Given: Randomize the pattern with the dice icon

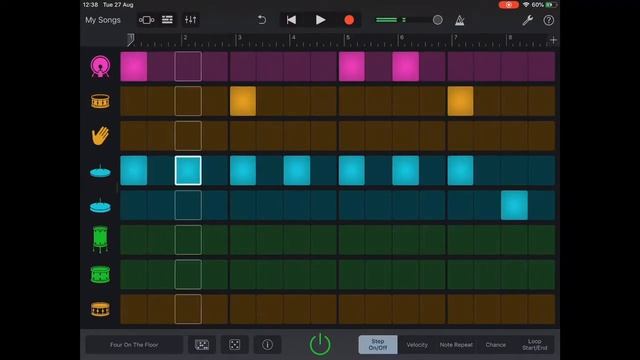Looking at the screenshot, I should pyautogui.click(x=235, y=345).
